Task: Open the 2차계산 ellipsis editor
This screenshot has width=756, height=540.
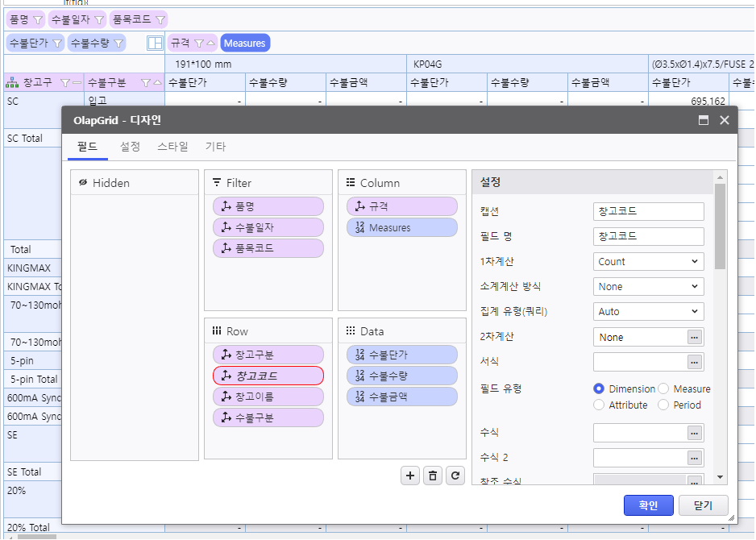Action: pyautogui.click(x=694, y=337)
